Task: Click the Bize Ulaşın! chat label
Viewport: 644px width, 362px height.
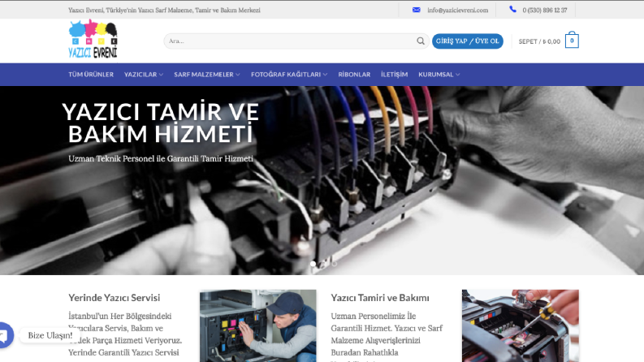Action: (50, 335)
